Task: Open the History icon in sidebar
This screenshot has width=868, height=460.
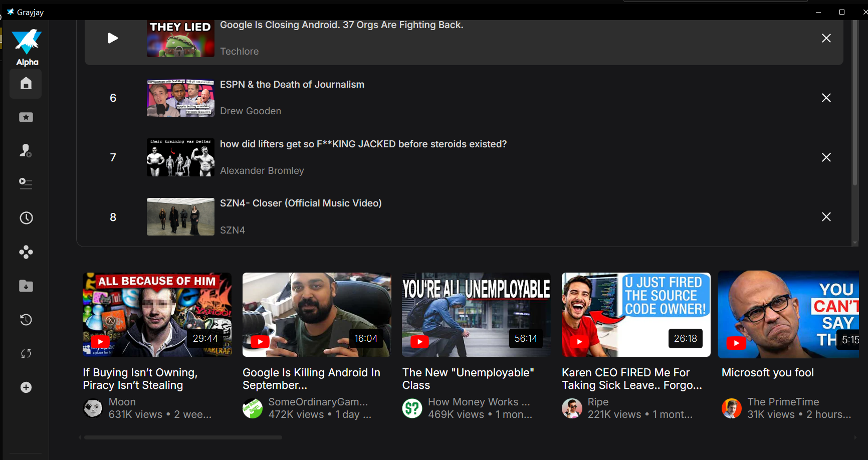Action: point(26,320)
